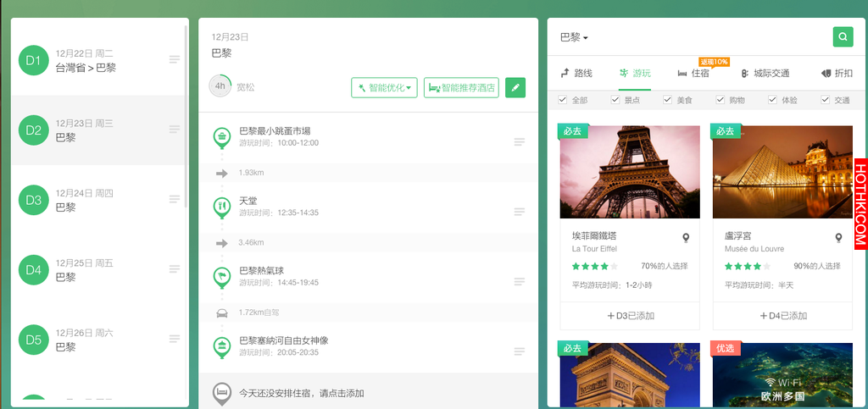Viewport: 868px width, 409px height.
Task: Click the D2 day circle badge
Action: click(34, 130)
